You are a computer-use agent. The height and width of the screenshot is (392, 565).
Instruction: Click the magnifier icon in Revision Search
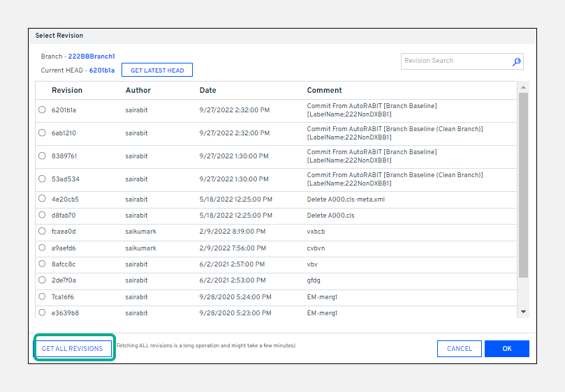click(x=516, y=61)
